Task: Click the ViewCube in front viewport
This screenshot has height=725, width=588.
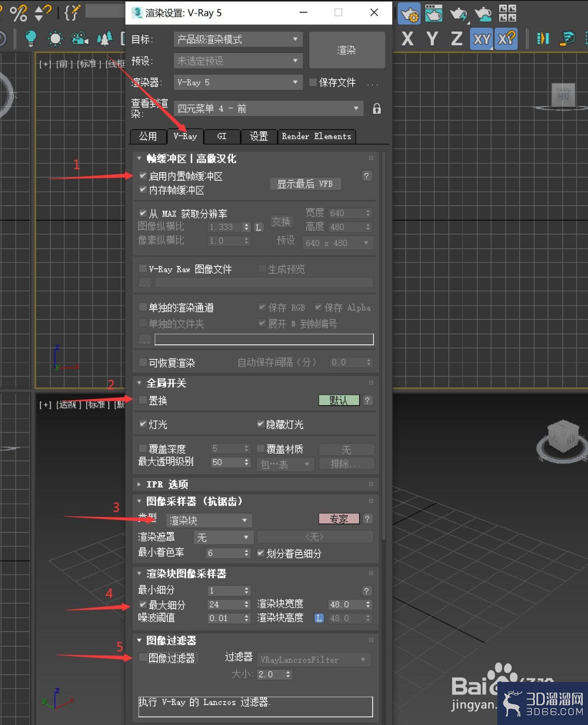Action: point(564,95)
